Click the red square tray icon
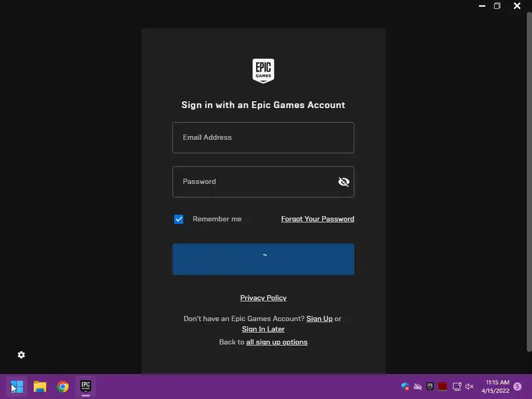This screenshot has width=532, height=399. [443, 387]
